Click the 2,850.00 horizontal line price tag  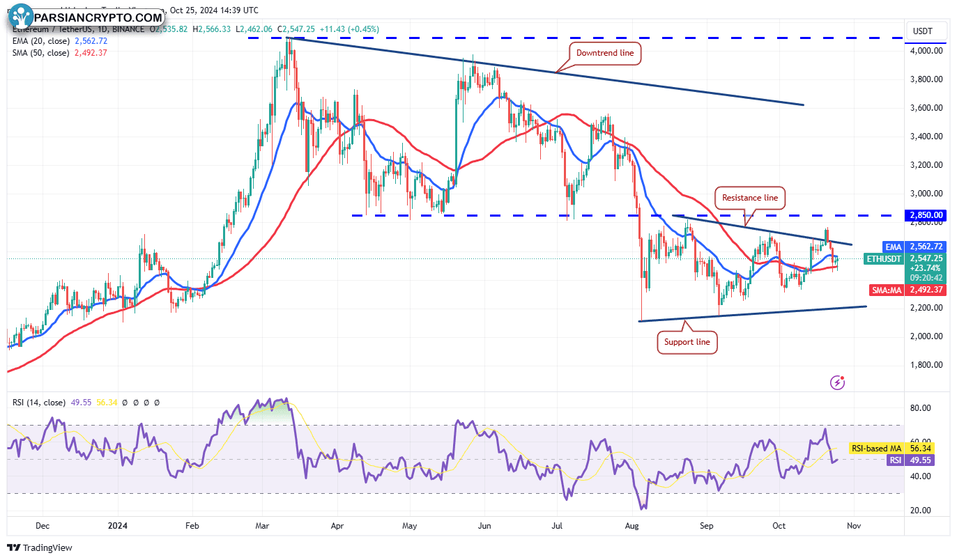[926, 215]
